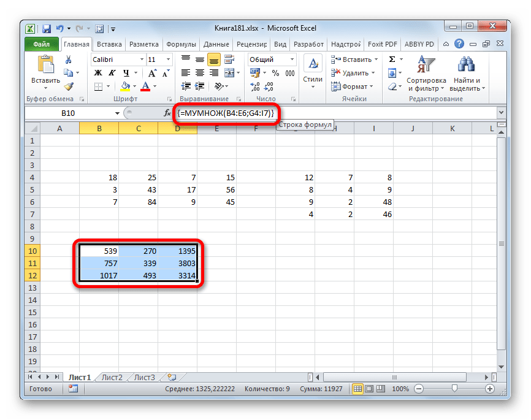Click Save icon in Quick Access Toolbar
This screenshot has width=531, height=420.
click(x=47, y=28)
